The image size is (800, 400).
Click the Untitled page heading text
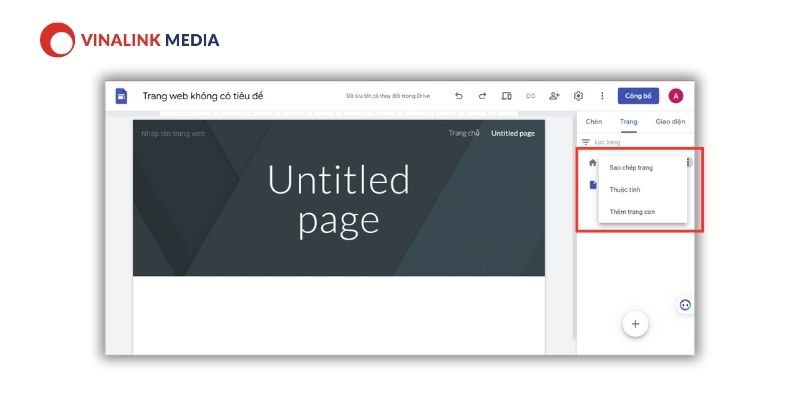(338, 200)
